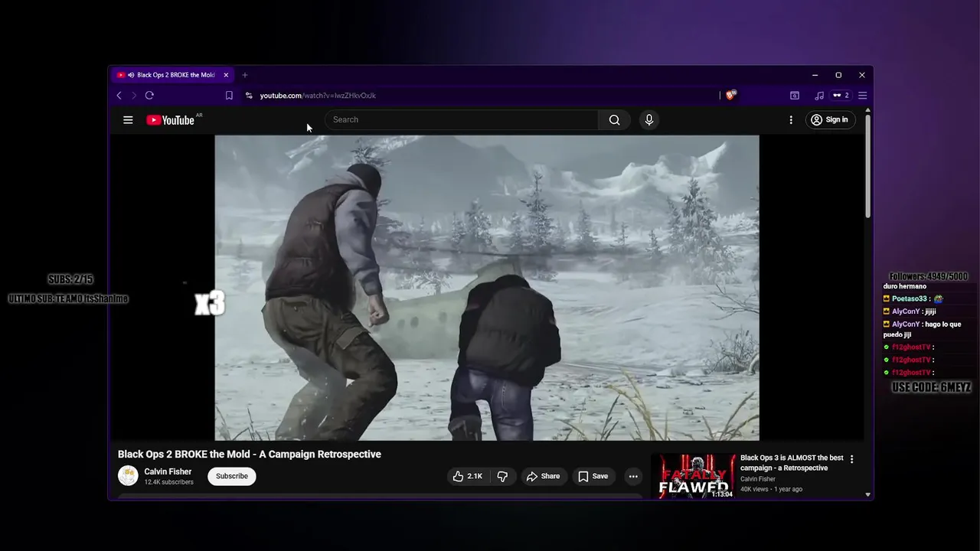Viewport: 980px width, 551px height.
Task: Click the Sign in button
Action: pyautogui.click(x=831, y=119)
